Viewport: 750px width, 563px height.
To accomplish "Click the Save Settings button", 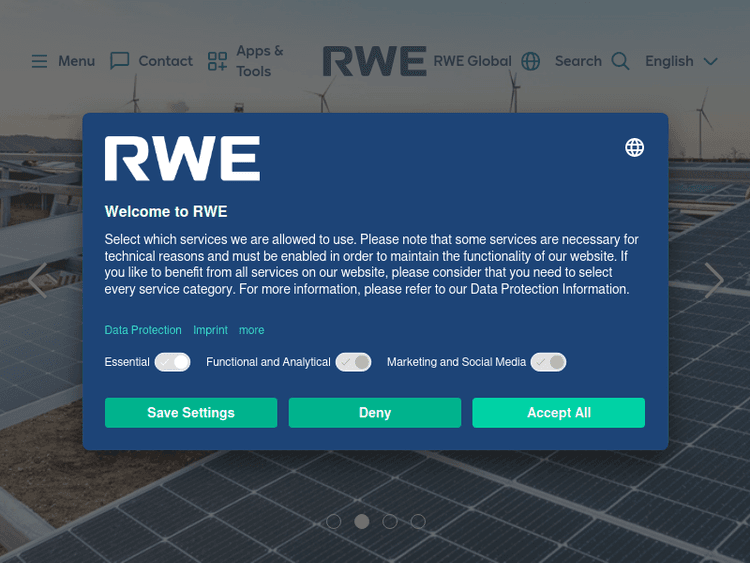I will 191,412.
